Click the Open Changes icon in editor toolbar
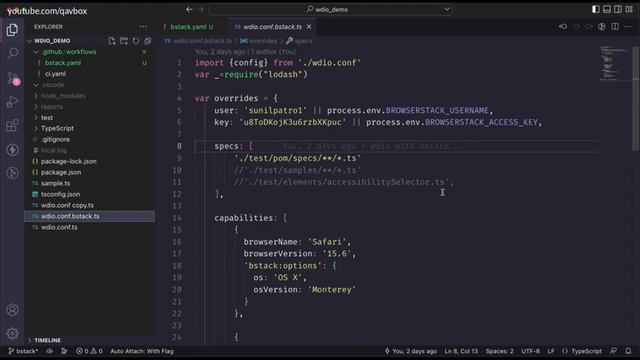Image resolution: width=640 pixels, height=360 pixels. coord(563,27)
